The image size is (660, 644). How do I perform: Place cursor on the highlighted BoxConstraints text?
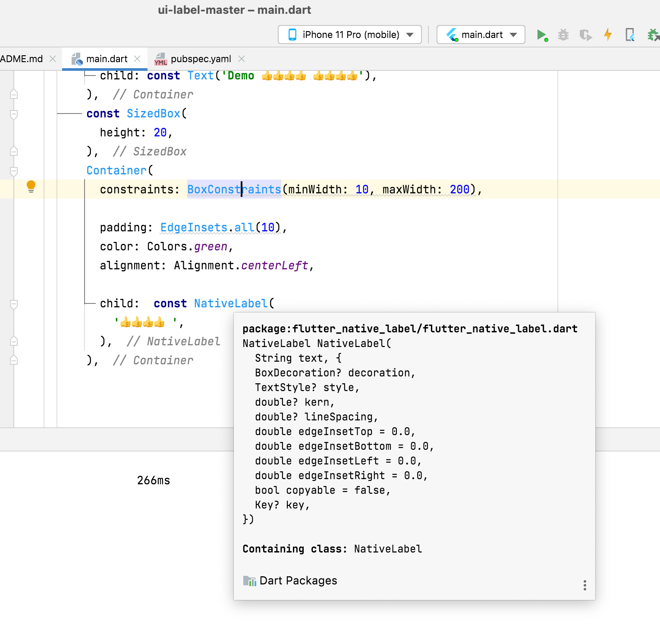coord(233,189)
